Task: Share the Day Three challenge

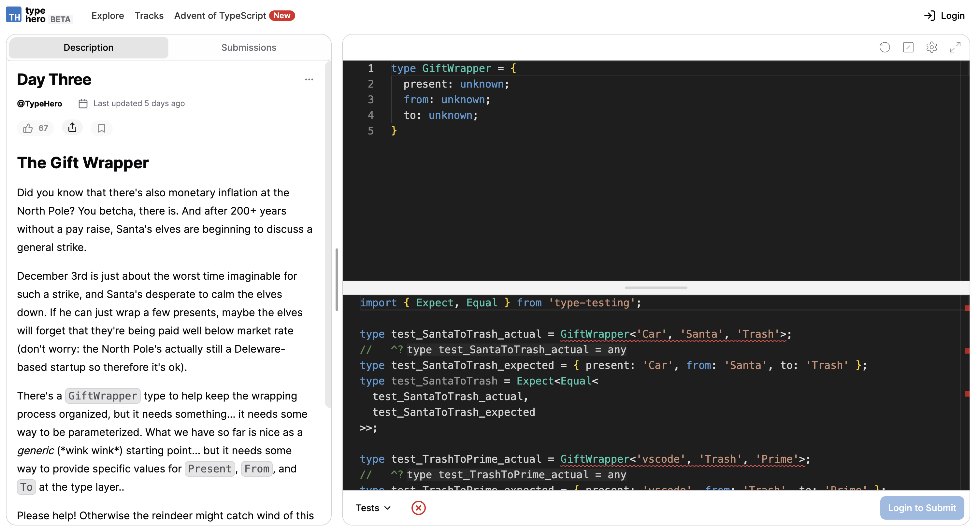Action: point(72,128)
